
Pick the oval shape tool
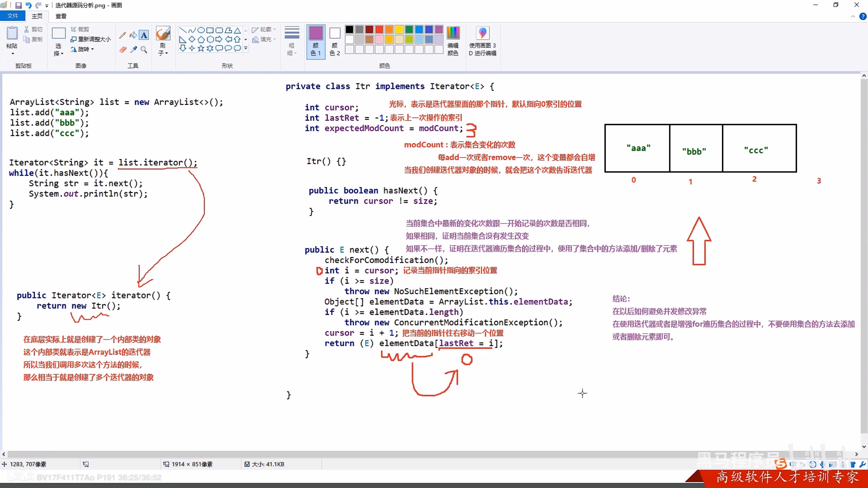pyautogui.click(x=201, y=30)
